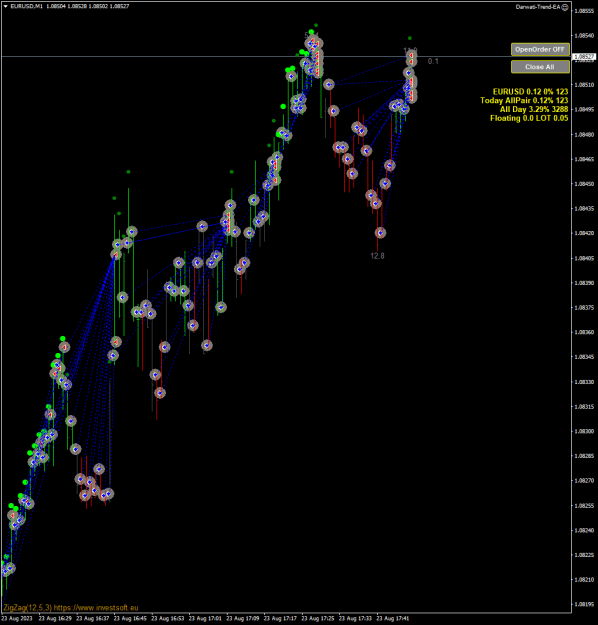
Task: Click the 1.08300 price axis label
Action: 584,431
